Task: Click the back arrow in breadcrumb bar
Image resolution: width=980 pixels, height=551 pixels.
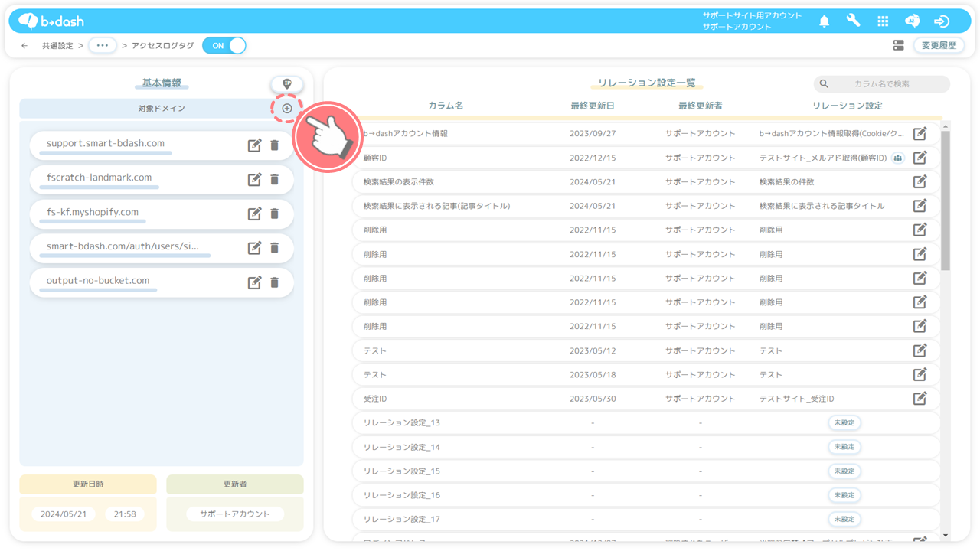Action: pos(24,46)
